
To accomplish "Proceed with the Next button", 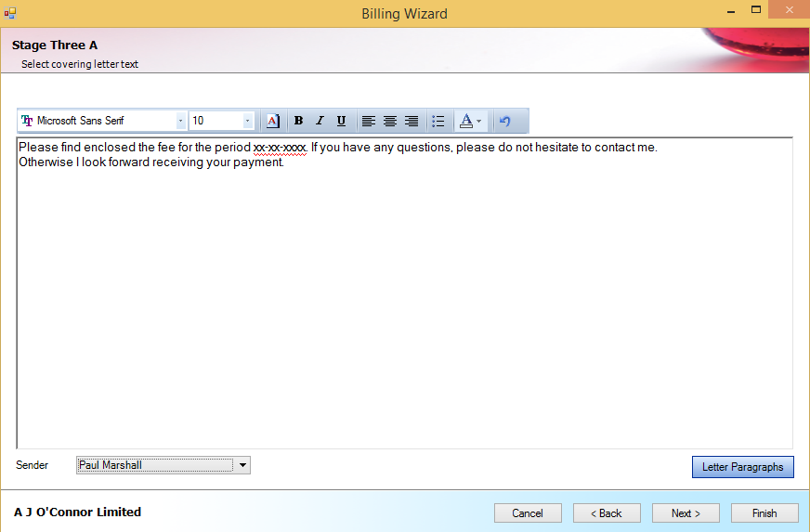I will point(686,513).
